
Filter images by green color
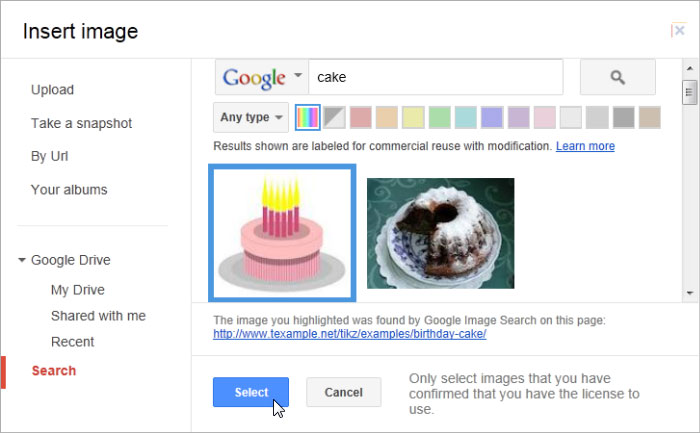pos(440,117)
